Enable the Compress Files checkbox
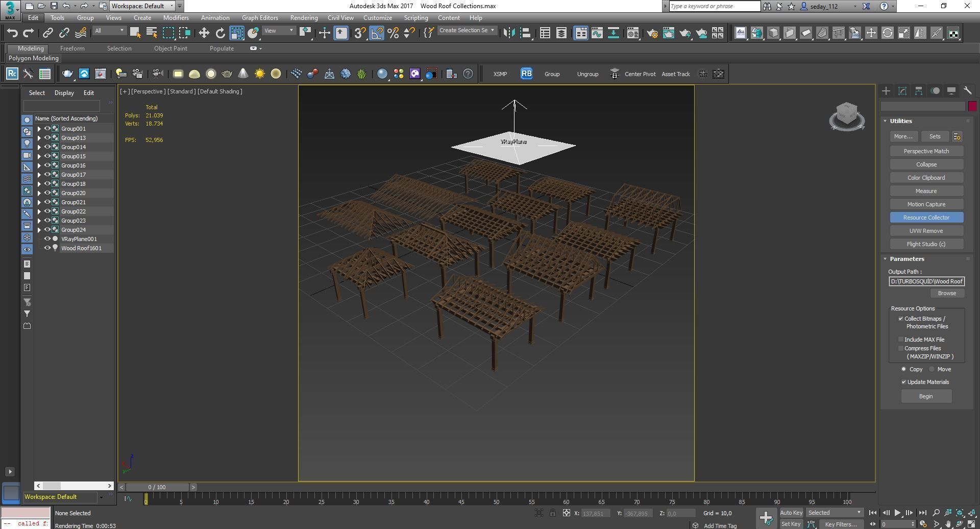 tap(901, 348)
